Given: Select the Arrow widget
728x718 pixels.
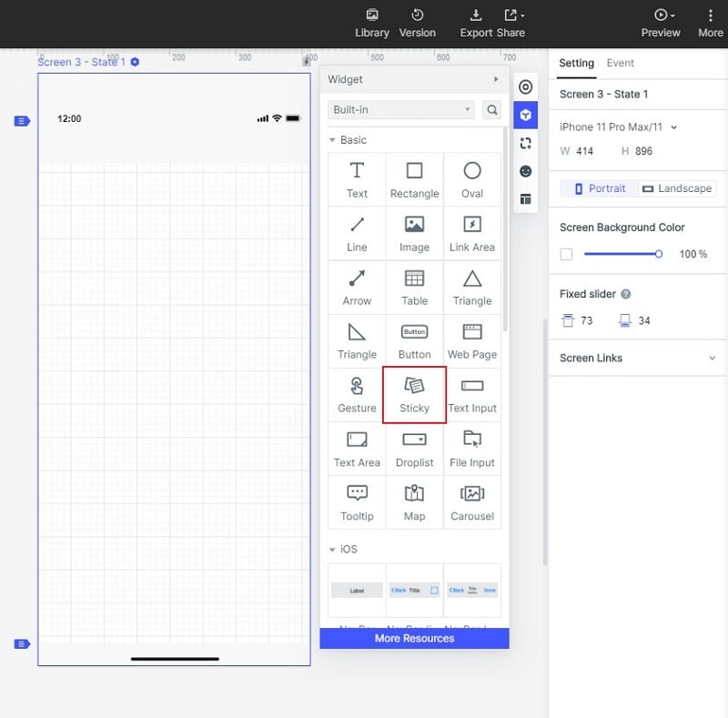Looking at the screenshot, I should (357, 288).
